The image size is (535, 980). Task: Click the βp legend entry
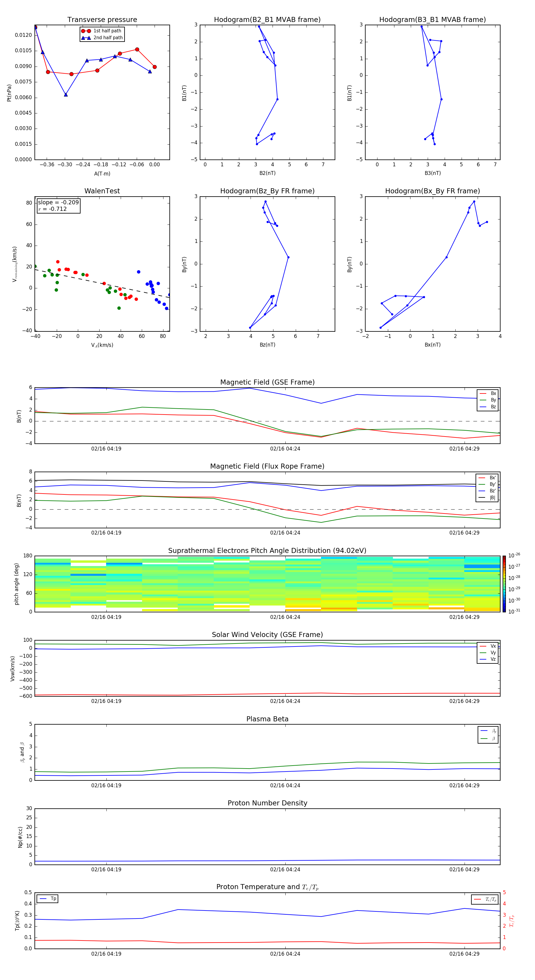point(488,731)
